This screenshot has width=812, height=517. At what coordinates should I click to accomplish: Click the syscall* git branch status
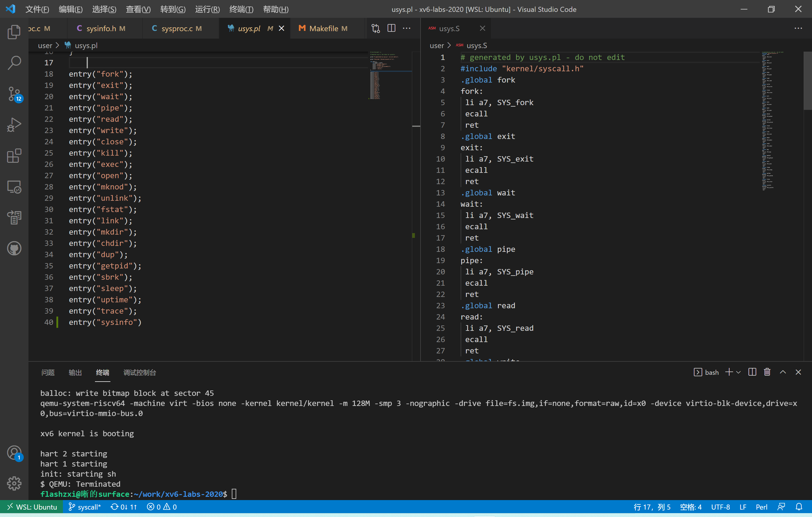[85, 507]
